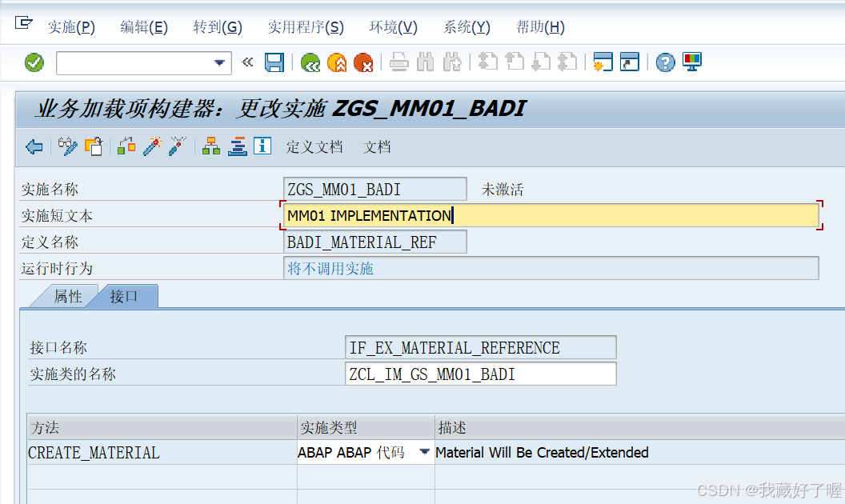Click the 方法 column header
The width and height of the screenshot is (845, 504).
pos(162,428)
